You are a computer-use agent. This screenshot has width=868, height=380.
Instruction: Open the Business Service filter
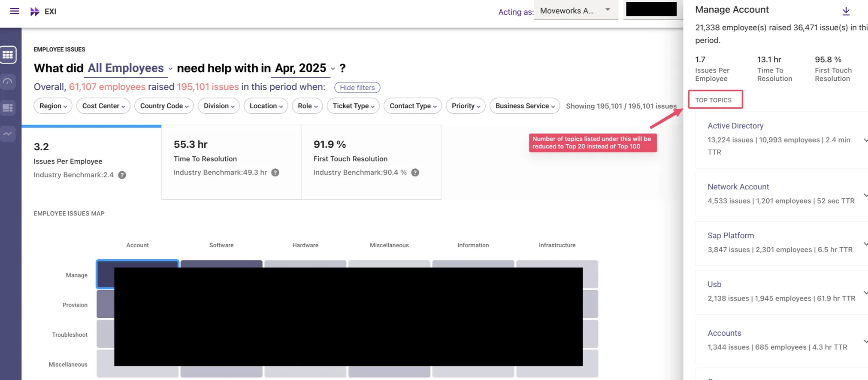525,106
